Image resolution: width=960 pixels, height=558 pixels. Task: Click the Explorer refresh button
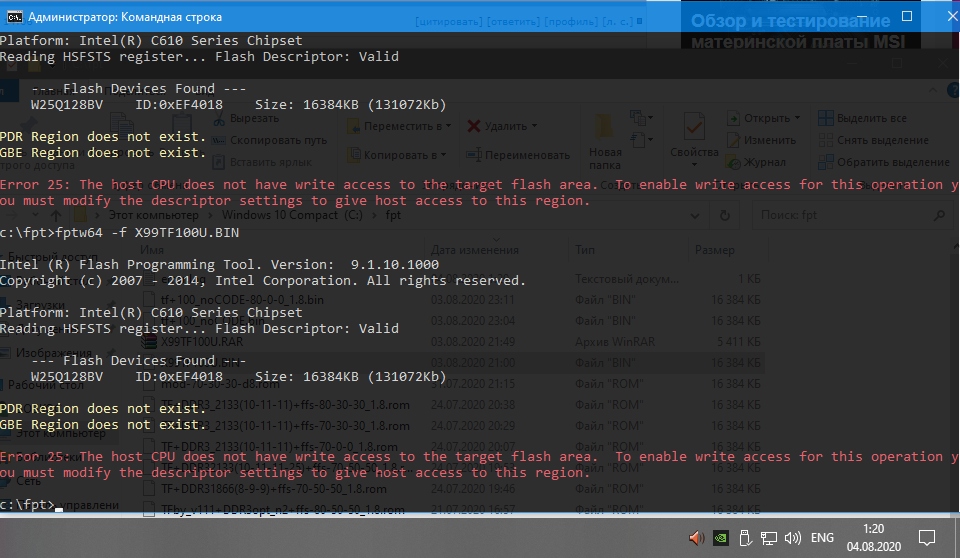point(725,215)
